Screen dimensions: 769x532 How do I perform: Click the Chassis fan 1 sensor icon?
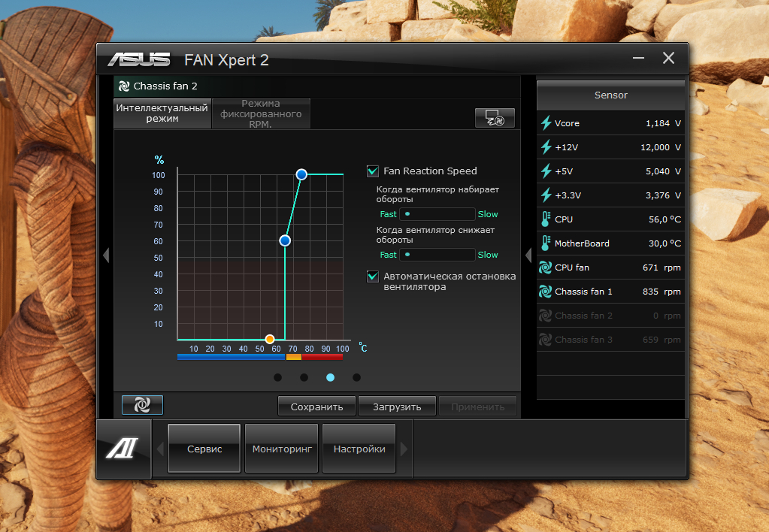tap(545, 292)
